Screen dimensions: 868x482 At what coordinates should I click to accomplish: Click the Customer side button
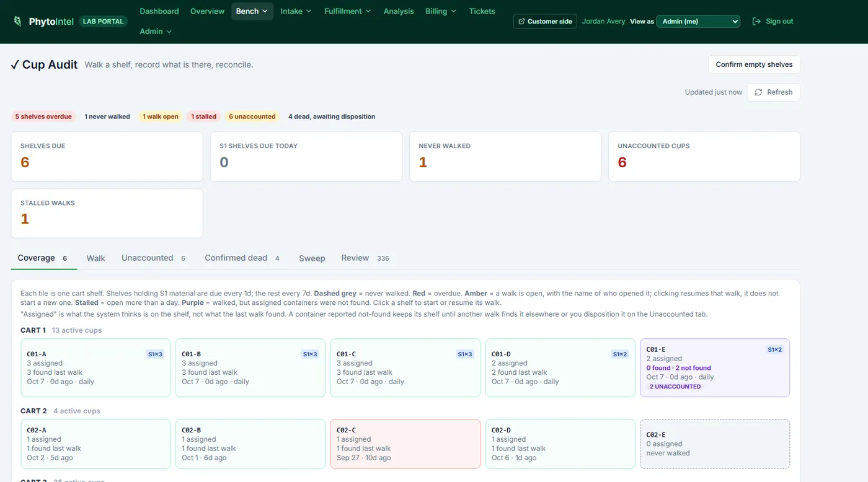click(x=545, y=21)
